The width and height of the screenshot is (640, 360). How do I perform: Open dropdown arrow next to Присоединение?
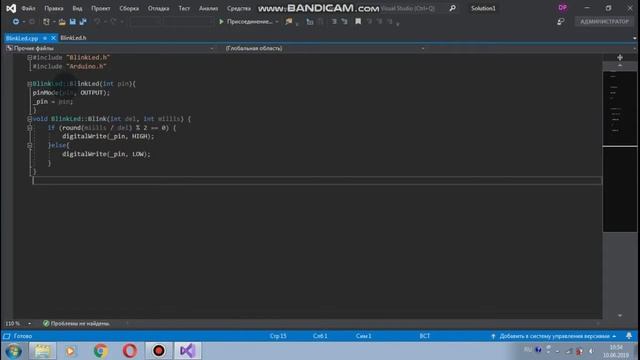277,22
